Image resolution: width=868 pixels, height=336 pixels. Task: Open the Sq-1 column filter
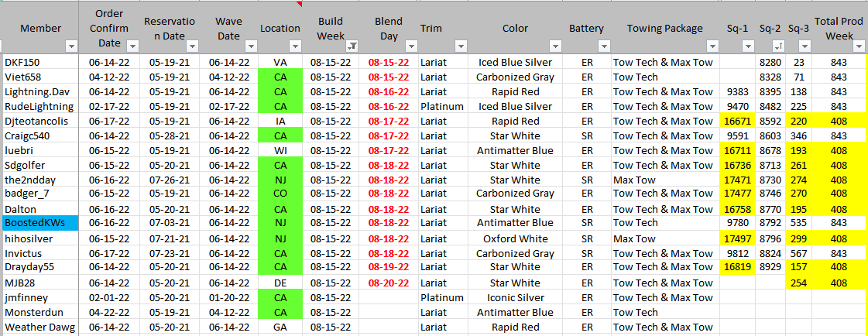748,46
